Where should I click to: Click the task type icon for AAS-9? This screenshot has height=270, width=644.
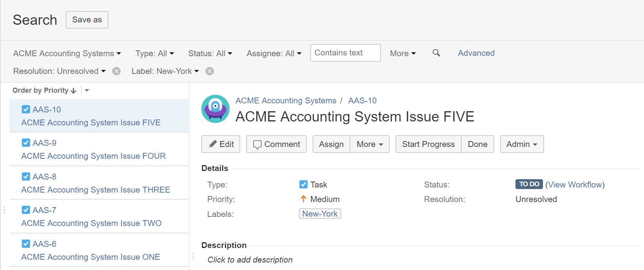pyautogui.click(x=26, y=143)
